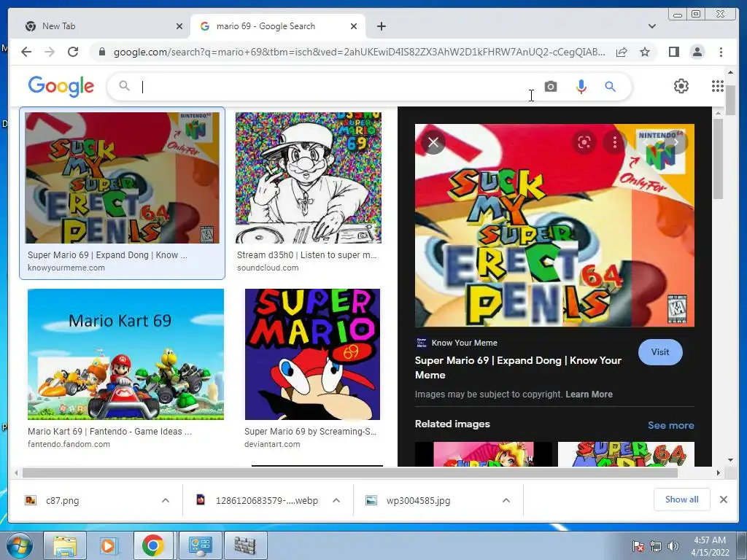Screen dimensions: 747x560
Task: Expand options for 1286120683579 webp download
Action: click(336, 500)
